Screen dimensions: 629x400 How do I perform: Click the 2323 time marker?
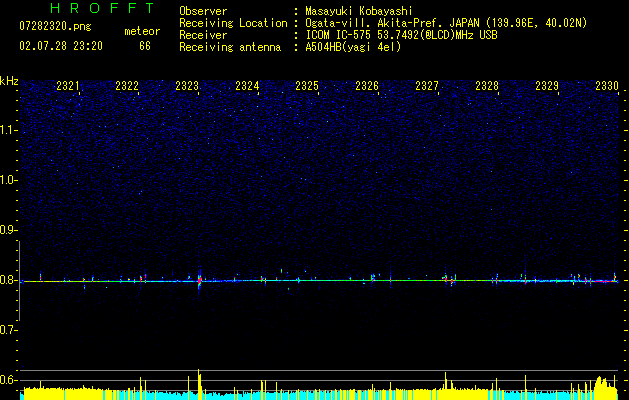187,86
